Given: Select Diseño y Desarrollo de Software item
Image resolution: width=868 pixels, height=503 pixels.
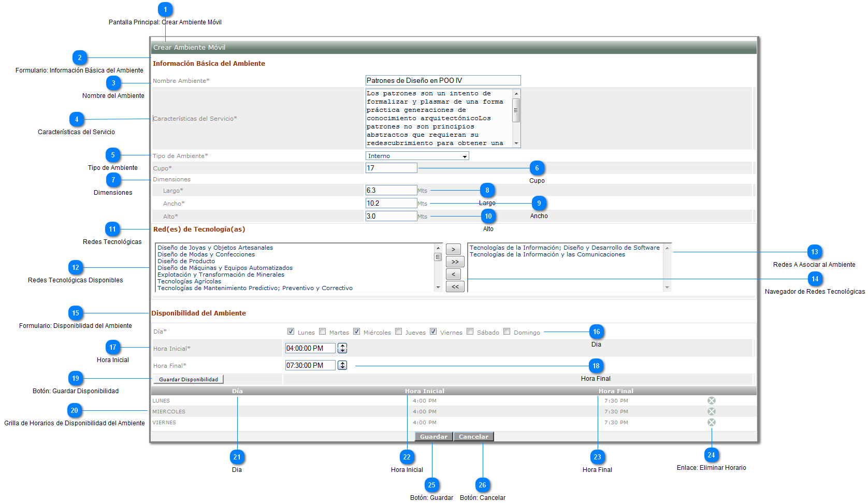Looking at the screenshot, I should [565, 248].
